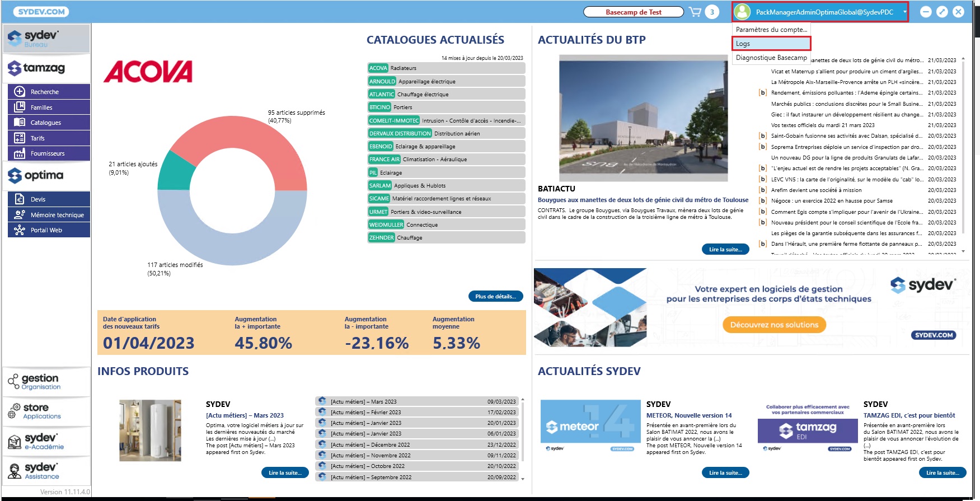Open store Applications module
Viewport: 980px width, 501px height.
point(46,411)
